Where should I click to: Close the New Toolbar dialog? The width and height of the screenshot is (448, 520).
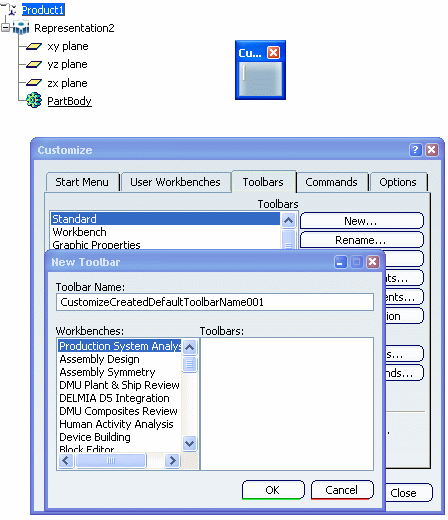373,262
